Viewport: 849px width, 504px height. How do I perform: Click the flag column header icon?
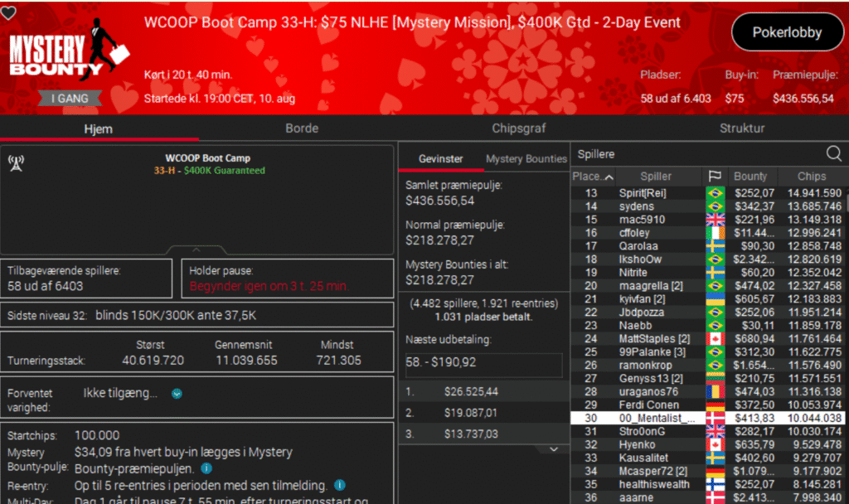(x=715, y=177)
